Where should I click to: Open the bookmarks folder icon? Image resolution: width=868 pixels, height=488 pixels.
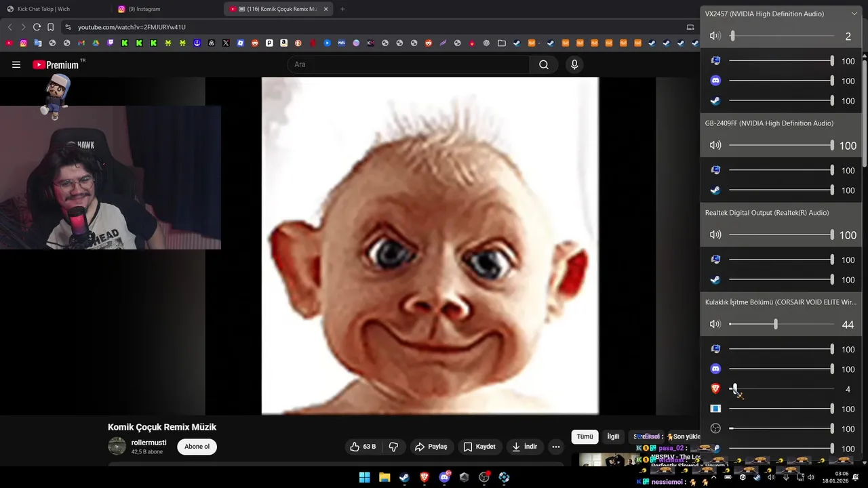click(502, 43)
